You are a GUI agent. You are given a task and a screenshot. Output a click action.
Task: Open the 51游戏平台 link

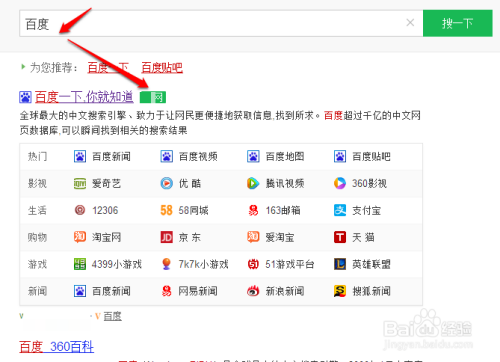coord(290,264)
